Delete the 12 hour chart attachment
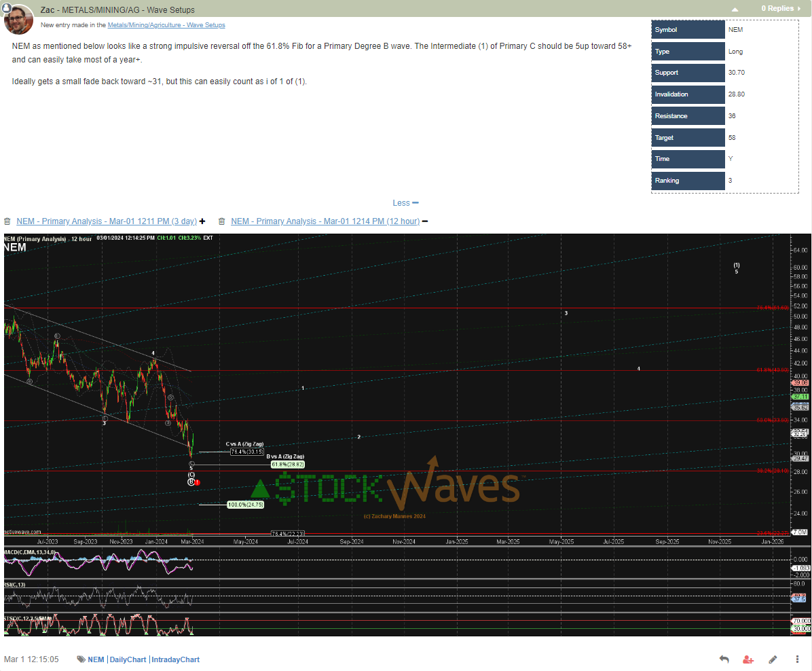The width and height of the screenshot is (812, 671). coord(221,221)
